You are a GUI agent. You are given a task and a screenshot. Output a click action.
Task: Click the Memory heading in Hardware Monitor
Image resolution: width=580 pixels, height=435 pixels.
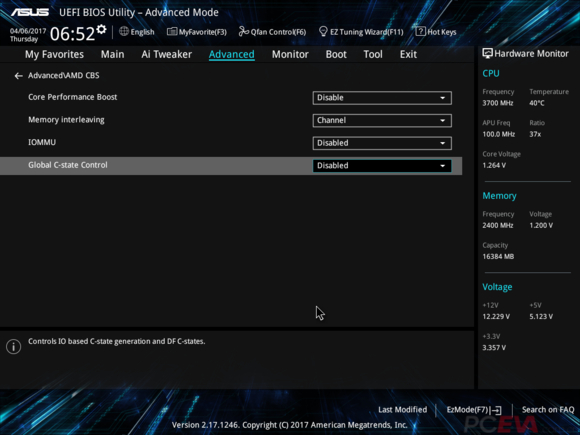tap(499, 196)
